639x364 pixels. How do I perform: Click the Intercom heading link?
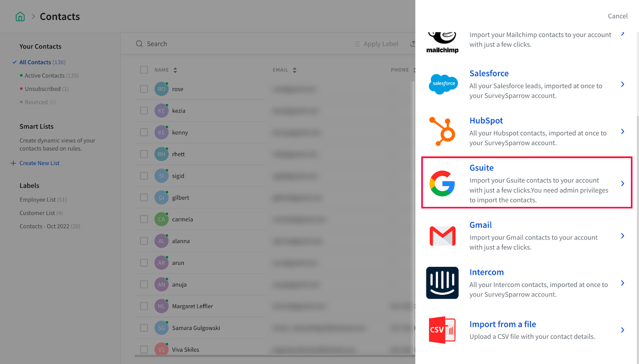click(x=486, y=272)
